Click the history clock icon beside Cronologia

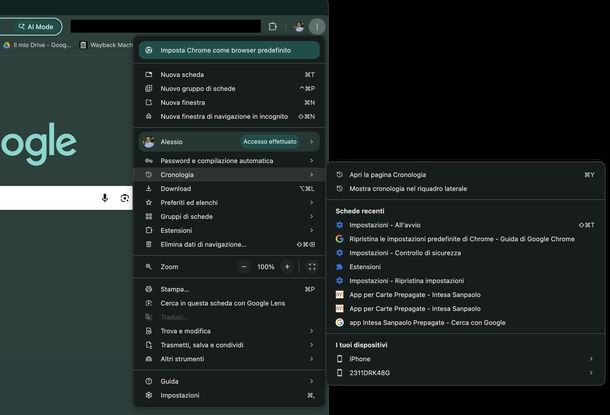point(149,175)
